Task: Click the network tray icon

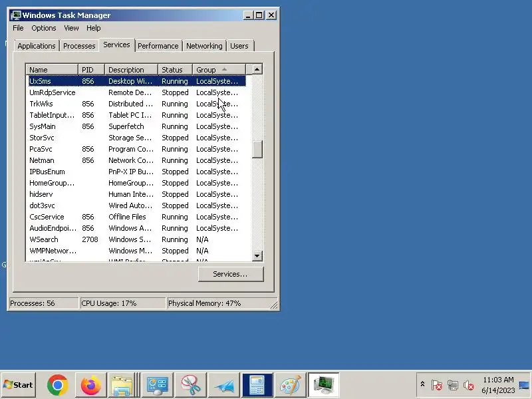Action: (x=453, y=385)
